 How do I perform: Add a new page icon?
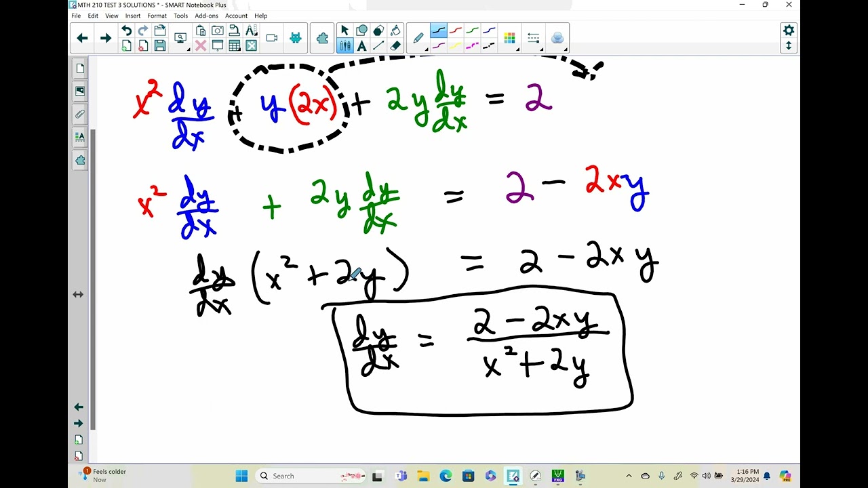point(126,45)
